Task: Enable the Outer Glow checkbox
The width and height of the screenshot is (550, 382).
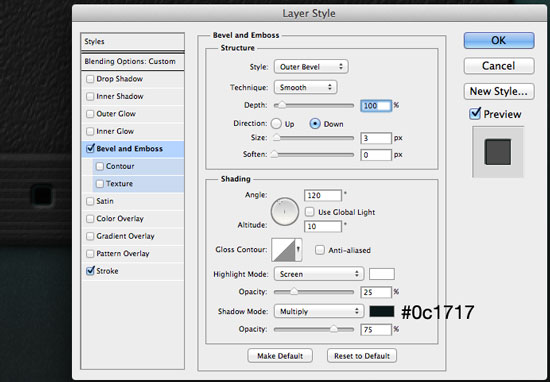Action: [x=90, y=114]
